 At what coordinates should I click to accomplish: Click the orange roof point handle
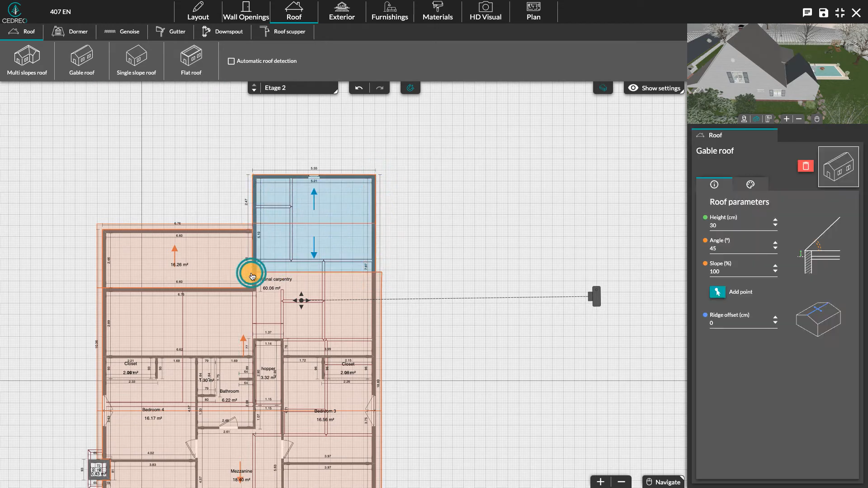click(x=251, y=273)
